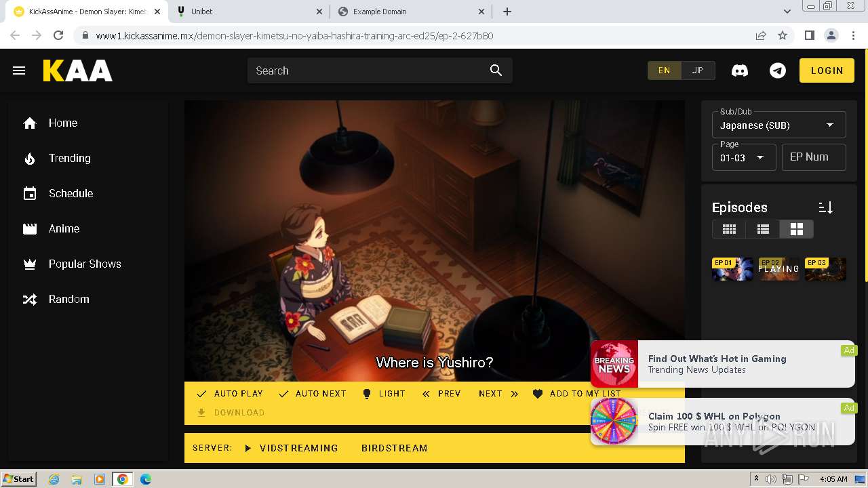This screenshot has width=868, height=488.
Task: Click the share page icon in address bar
Action: pos(761,35)
